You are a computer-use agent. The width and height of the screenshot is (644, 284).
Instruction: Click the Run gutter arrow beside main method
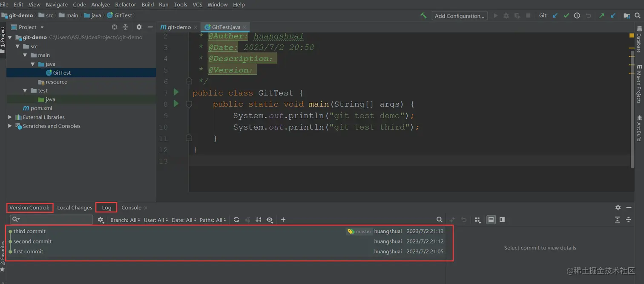coord(176,104)
